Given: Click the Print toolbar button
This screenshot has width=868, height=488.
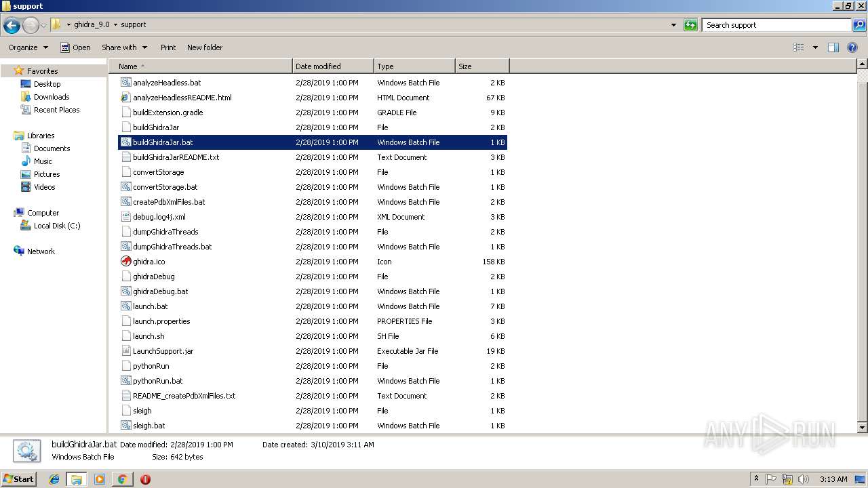Looking at the screenshot, I should click(168, 47).
